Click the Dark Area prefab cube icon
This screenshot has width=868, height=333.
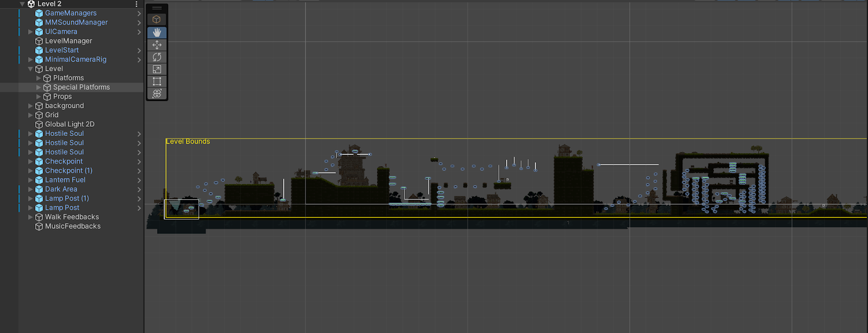point(39,189)
